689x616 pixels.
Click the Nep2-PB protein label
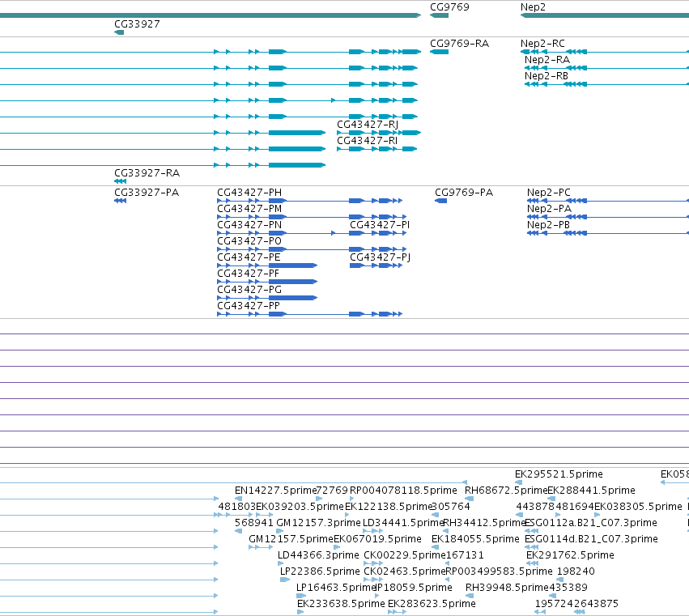[x=548, y=225]
